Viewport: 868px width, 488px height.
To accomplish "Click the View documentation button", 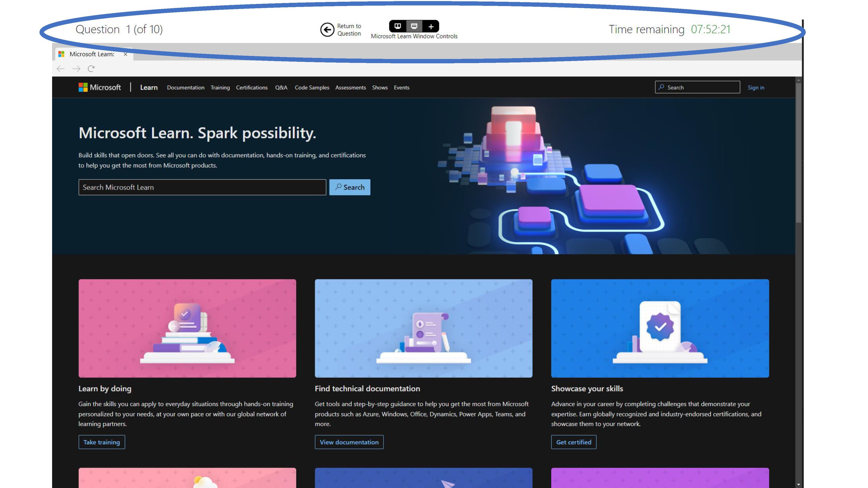I will tap(349, 442).
